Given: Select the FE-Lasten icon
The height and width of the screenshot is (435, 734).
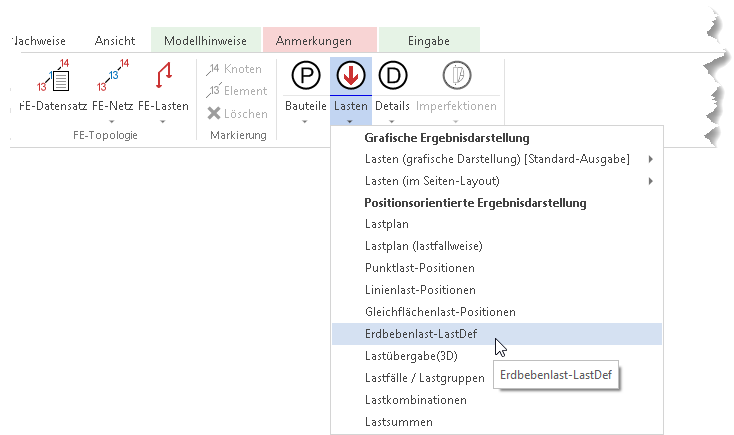Looking at the screenshot, I should point(163,77).
